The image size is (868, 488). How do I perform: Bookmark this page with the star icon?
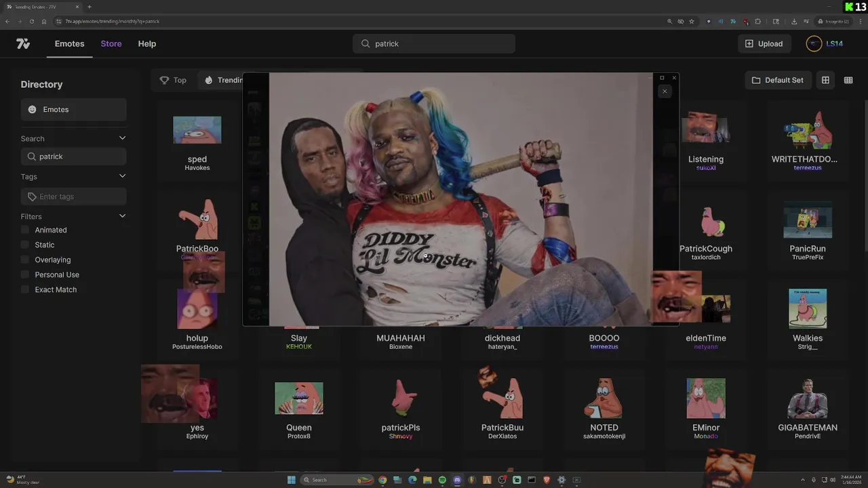click(692, 21)
